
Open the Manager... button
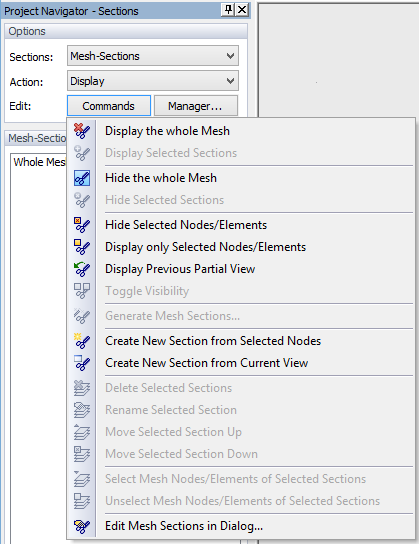point(196,106)
